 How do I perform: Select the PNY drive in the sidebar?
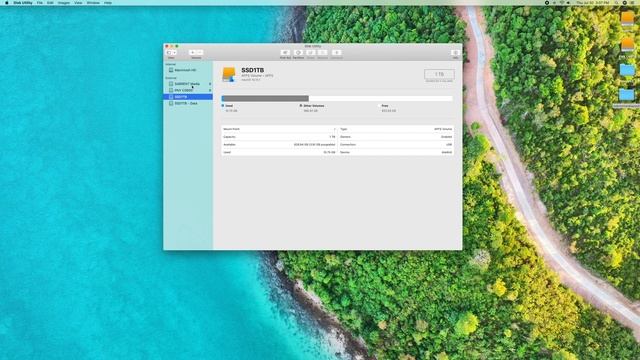[x=188, y=90]
